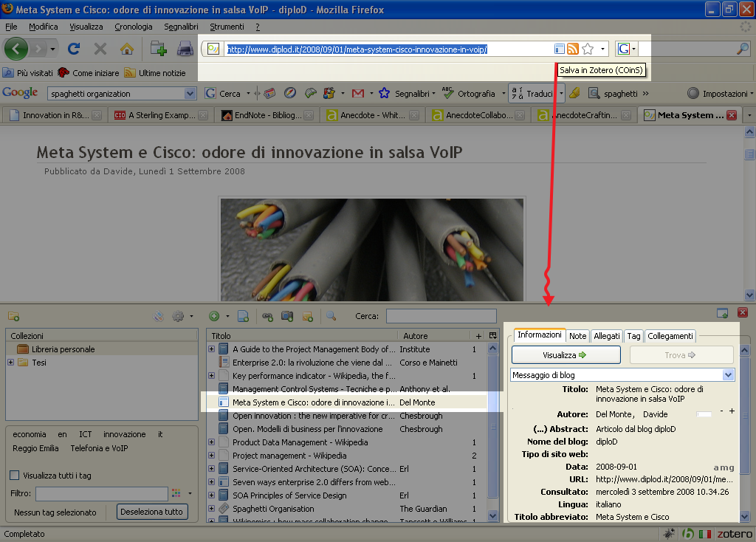Click the Cerca button in Google toolbar
The width and height of the screenshot is (756, 542).
pos(223,94)
